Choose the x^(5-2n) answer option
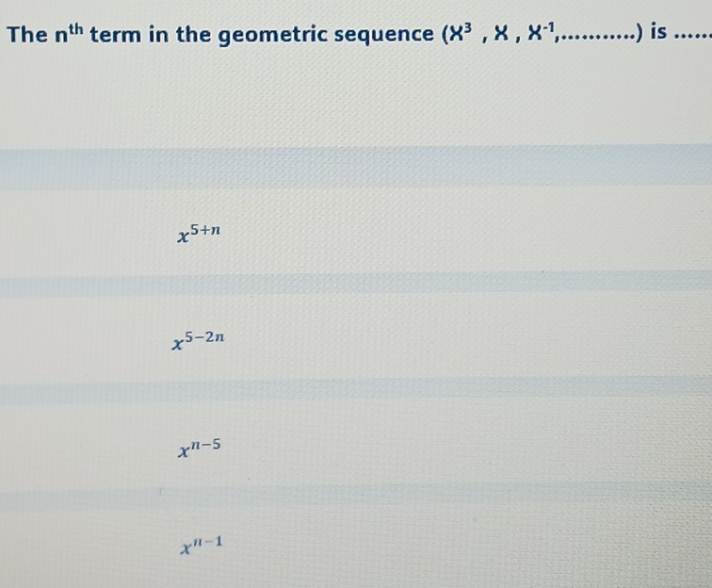Viewport: 712px width, 588px height. coord(198,340)
